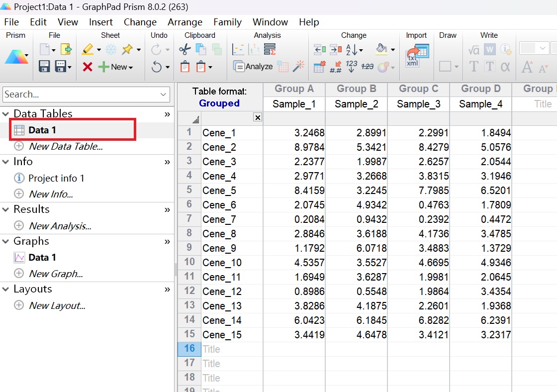
Task: Collapse the Data Tables section
Action: pyautogui.click(x=5, y=114)
